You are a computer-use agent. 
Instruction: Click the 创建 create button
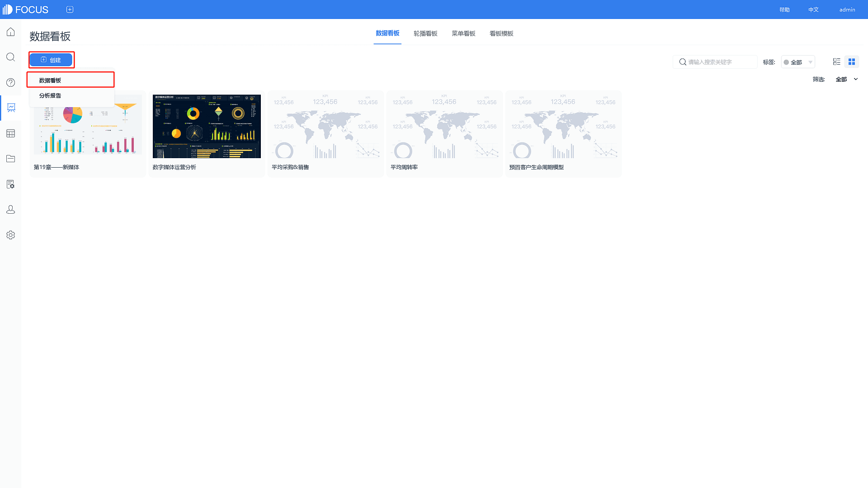tap(51, 60)
